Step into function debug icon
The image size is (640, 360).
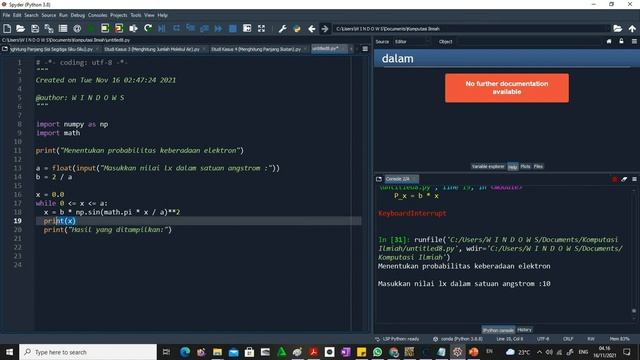[x=190, y=29]
